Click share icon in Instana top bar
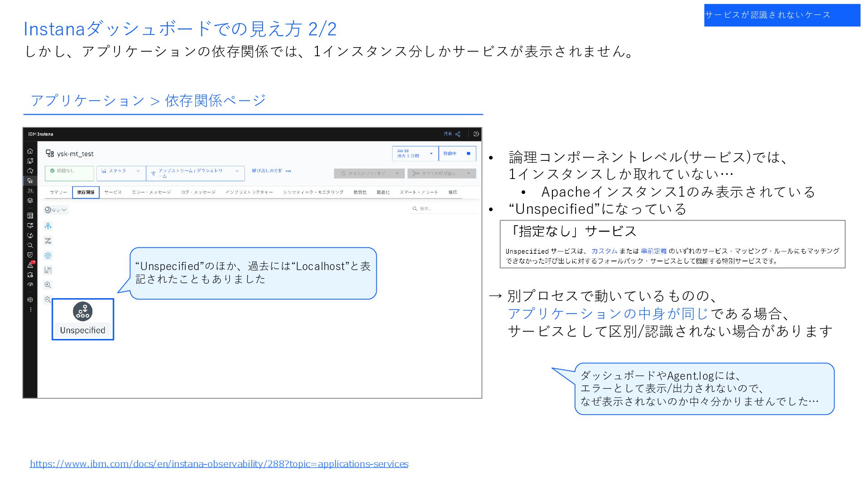The width and height of the screenshot is (868, 488). [x=458, y=134]
